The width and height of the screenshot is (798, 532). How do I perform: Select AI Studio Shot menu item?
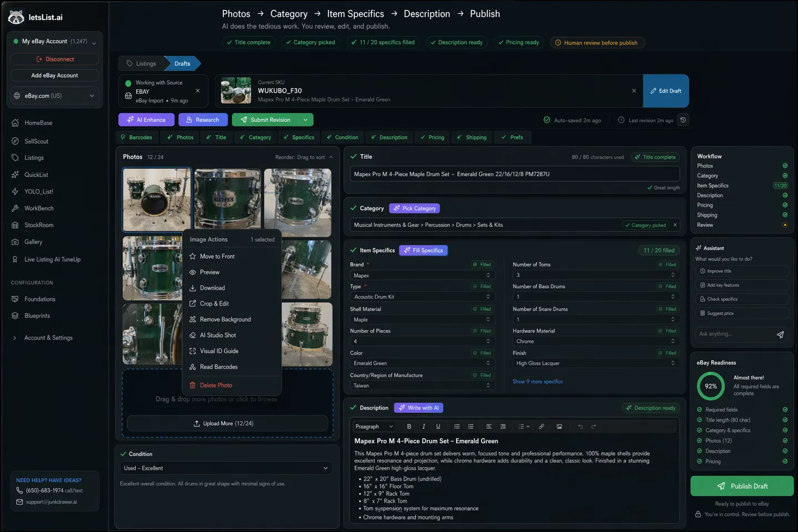pyautogui.click(x=232, y=335)
